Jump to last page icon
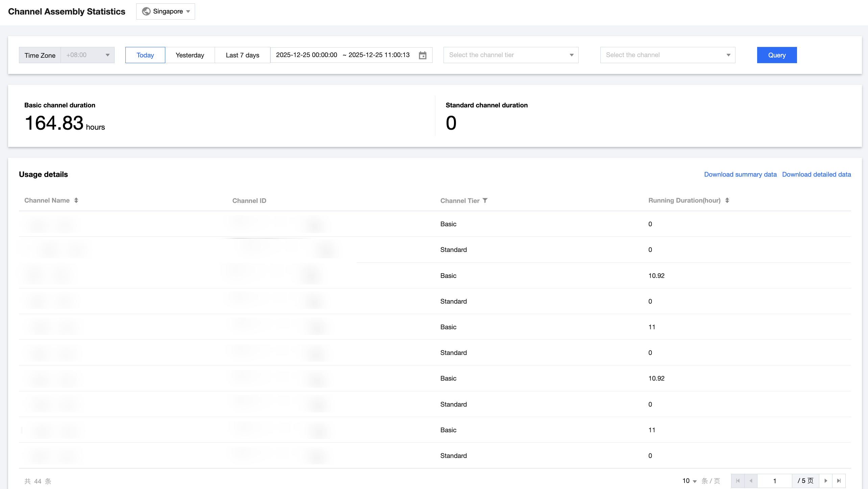Image resolution: width=868 pixels, height=489 pixels. point(839,481)
